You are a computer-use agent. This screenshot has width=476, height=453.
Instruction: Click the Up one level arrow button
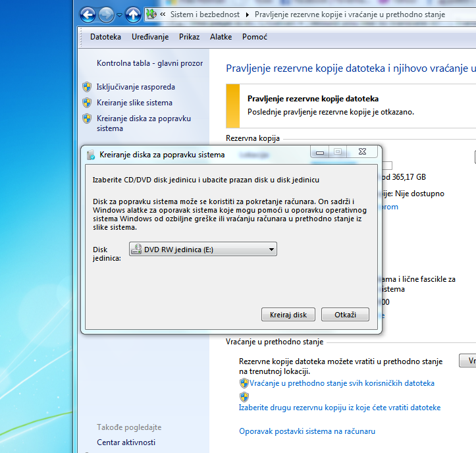pos(133,14)
